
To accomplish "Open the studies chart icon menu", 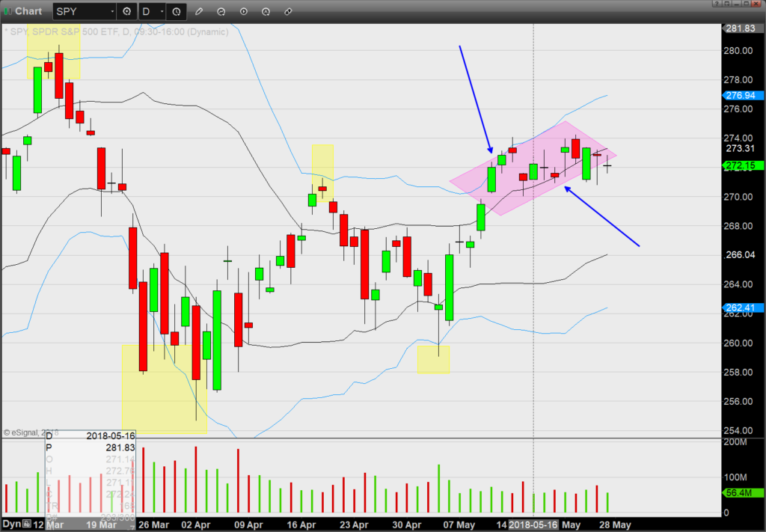I will (x=221, y=11).
